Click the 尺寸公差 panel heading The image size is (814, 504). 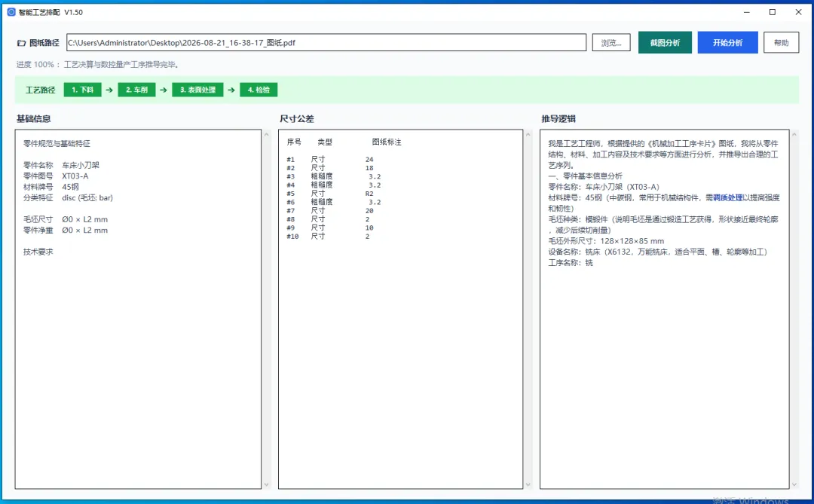click(296, 119)
